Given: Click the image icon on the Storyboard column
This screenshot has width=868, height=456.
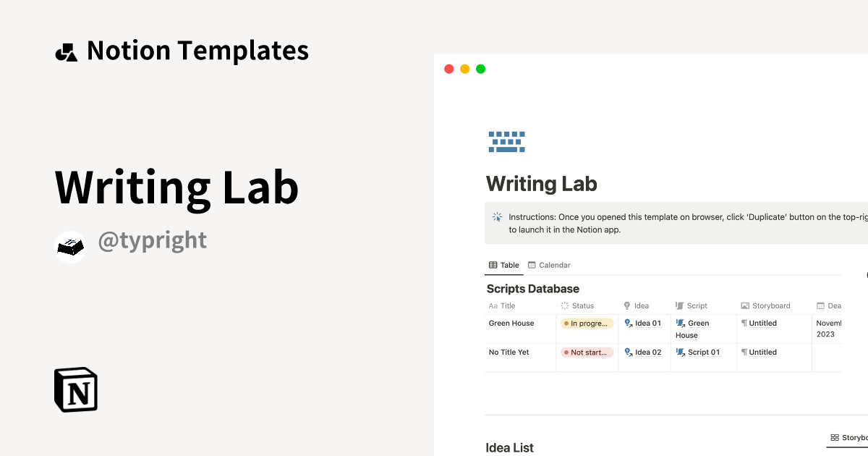Looking at the screenshot, I should click(x=744, y=305).
